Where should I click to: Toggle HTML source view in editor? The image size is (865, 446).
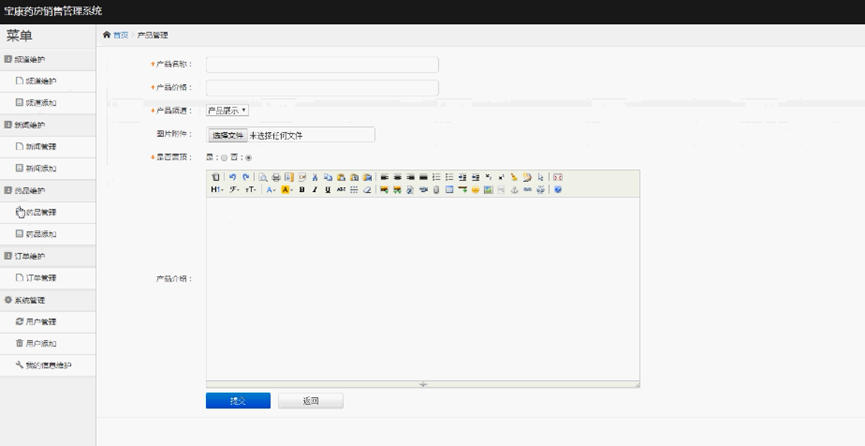pyautogui.click(x=216, y=177)
